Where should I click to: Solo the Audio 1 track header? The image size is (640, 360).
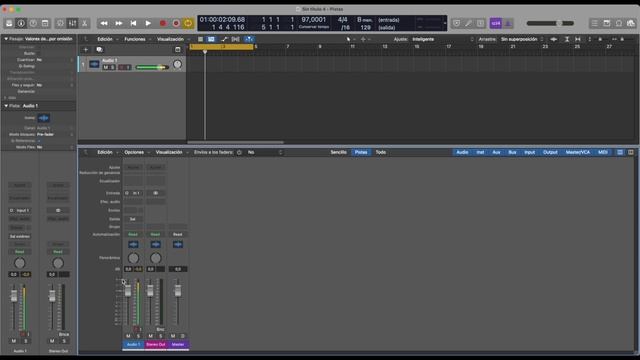pos(113,67)
